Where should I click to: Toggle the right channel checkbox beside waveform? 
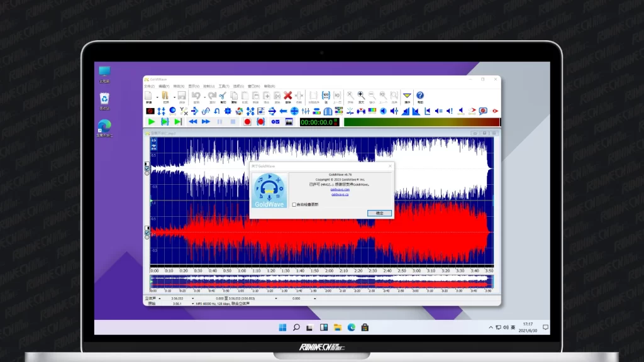pos(147,233)
